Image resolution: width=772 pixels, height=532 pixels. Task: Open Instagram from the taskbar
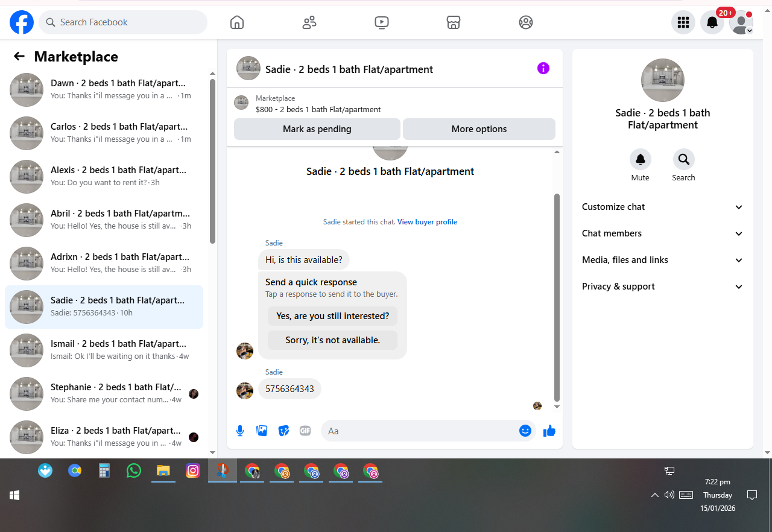[x=193, y=470]
